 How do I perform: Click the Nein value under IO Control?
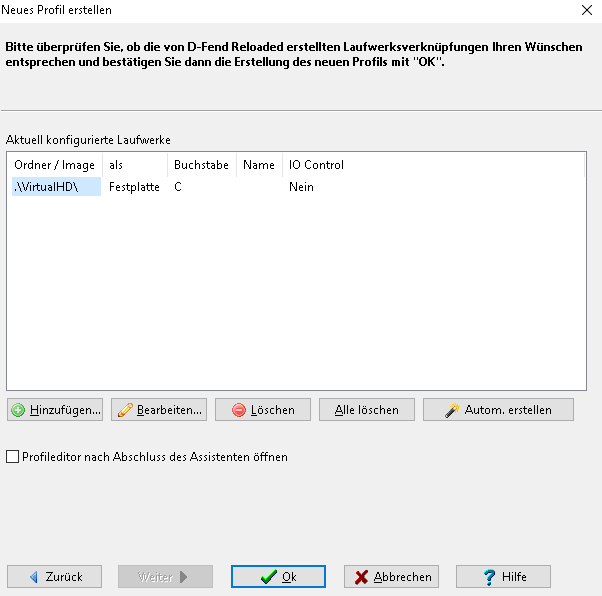point(301,187)
